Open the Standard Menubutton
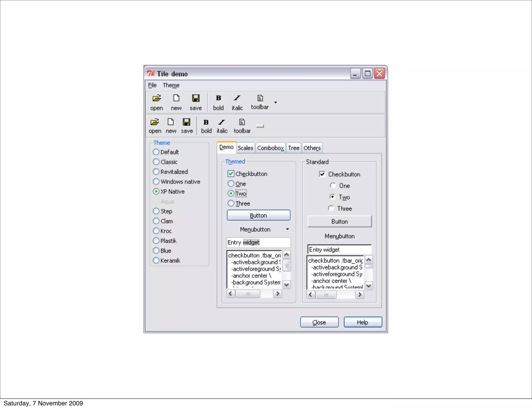Image resolution: width=532 pixels, height=409 pixels. click(x=339, y=236)
